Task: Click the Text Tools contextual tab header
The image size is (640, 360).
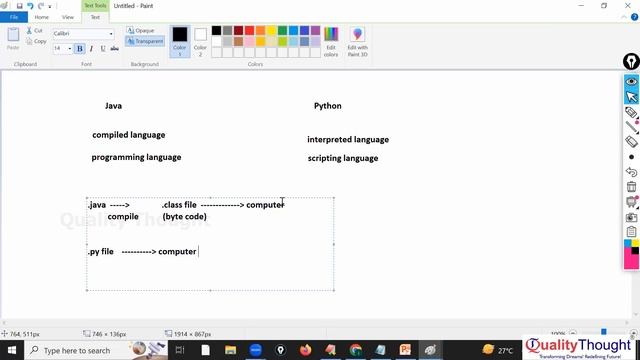Action: pyautogui.click(x=95, y=6)
